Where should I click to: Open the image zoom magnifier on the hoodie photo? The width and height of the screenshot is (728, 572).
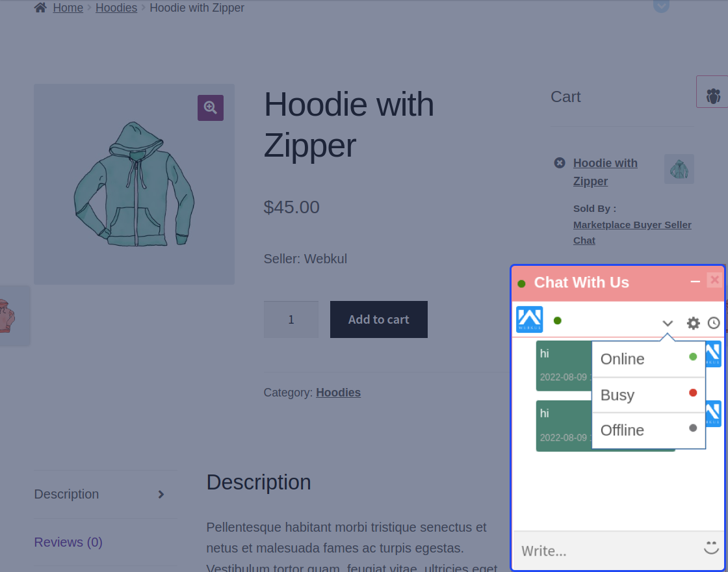[210, 108]
